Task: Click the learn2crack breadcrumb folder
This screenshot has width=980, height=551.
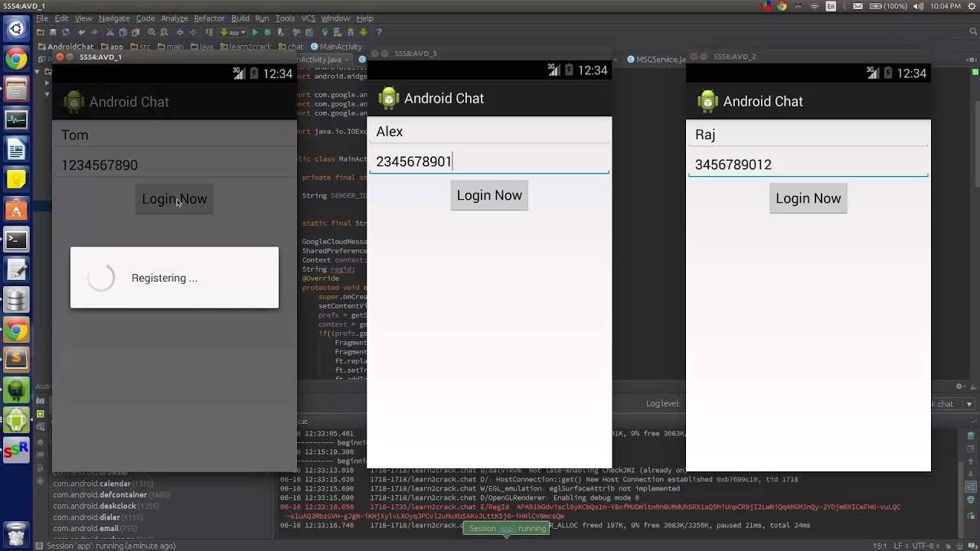Action: click(x=246, y=47)
